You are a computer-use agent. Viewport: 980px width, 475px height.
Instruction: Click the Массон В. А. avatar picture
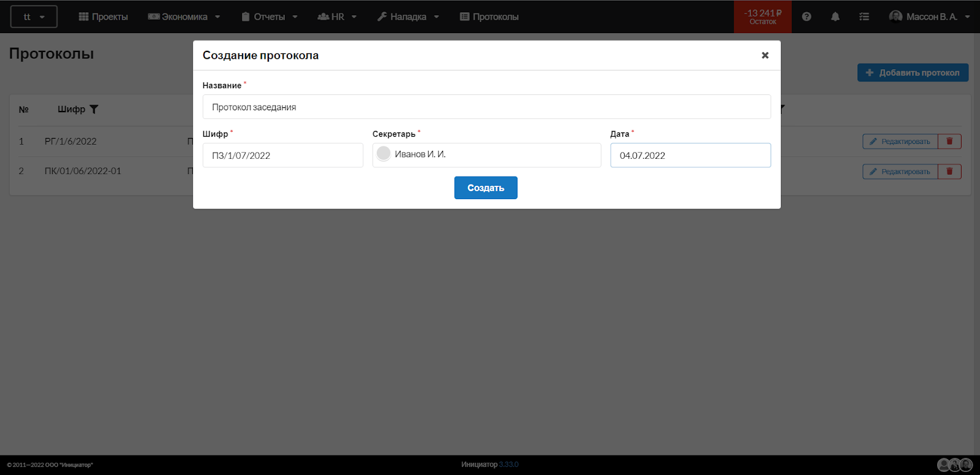coord(895,16)
